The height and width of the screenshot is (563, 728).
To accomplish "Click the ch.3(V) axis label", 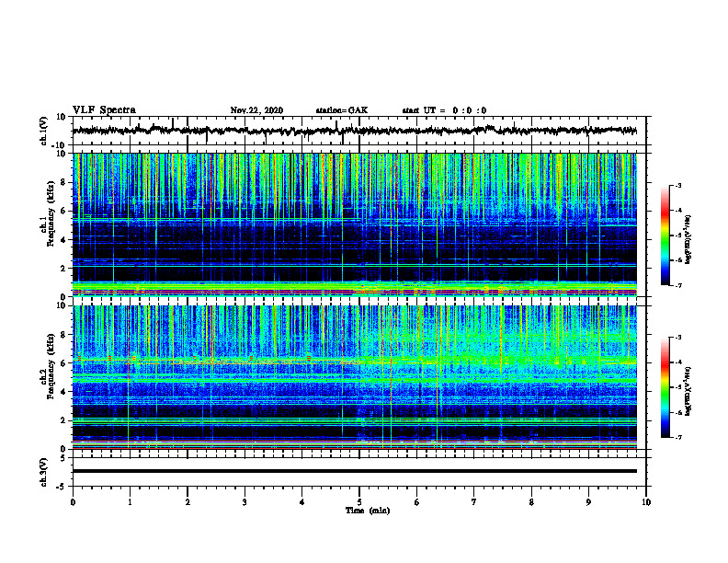I will tap(44, 472).
